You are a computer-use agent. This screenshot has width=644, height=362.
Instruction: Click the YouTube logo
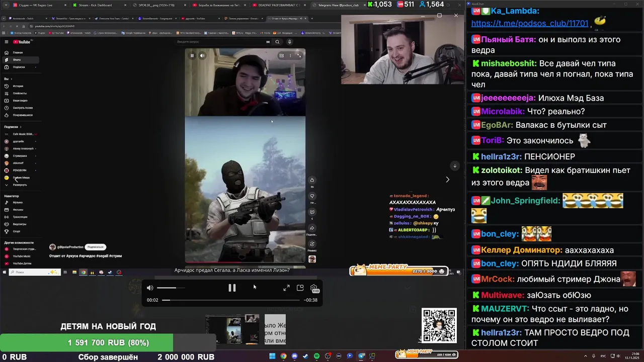click(22, 42)
